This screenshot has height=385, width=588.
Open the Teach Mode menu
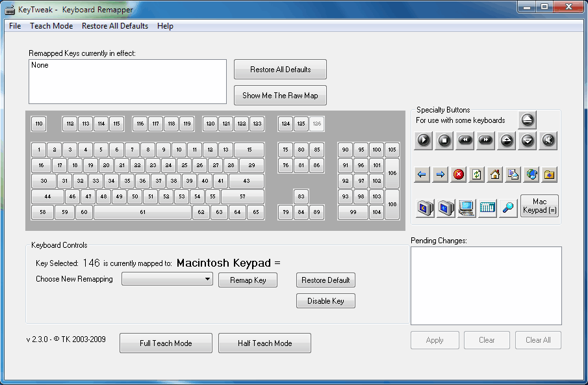click(x=51, y=26)
